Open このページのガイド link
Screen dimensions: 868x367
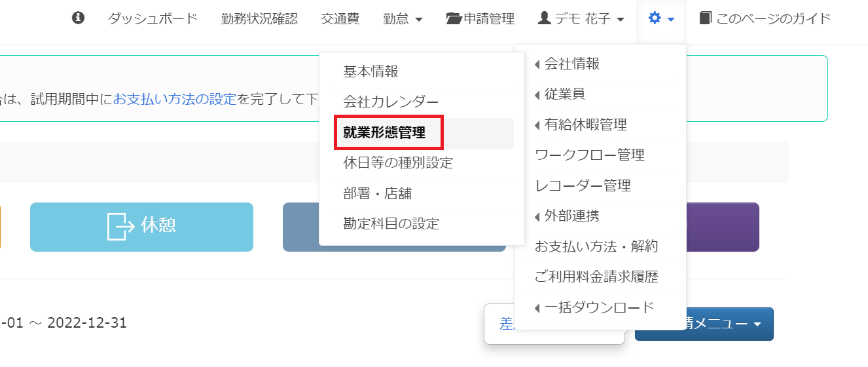[765, 19]
